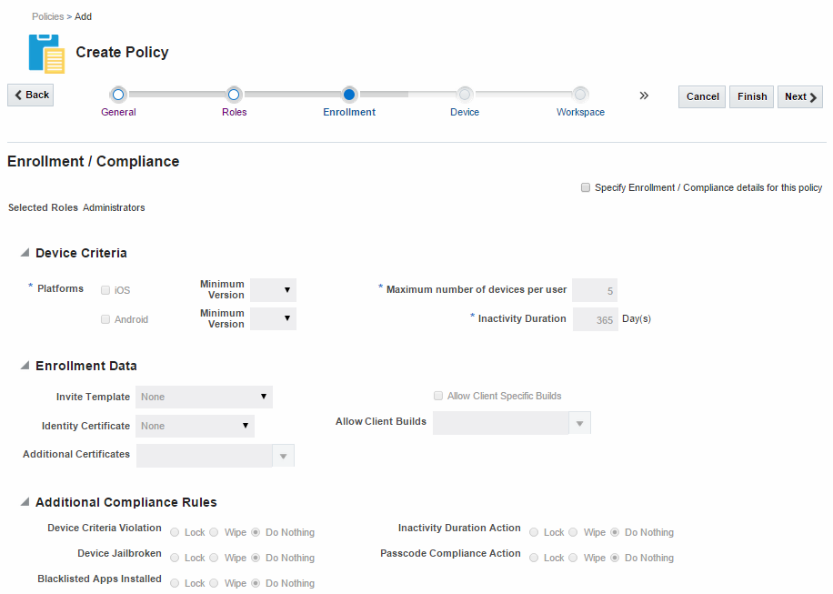Select Wipe for Device Criteria Violation
The height and width of the screenshot is (594, 833).
pos(214,532)
